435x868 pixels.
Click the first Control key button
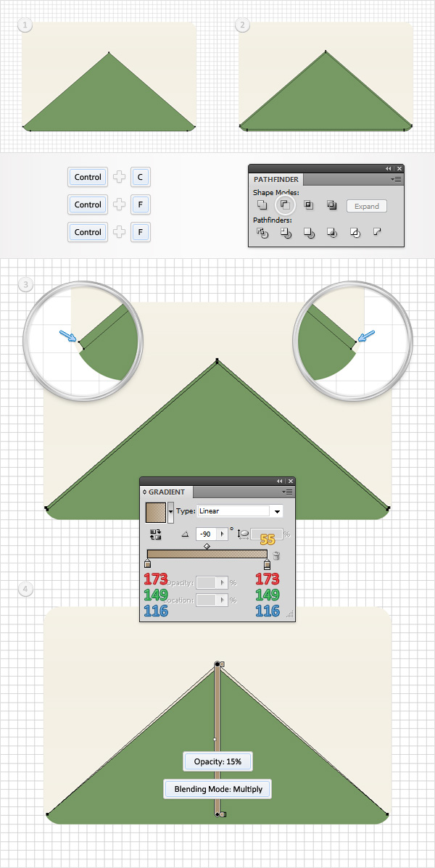pos(88,177)
